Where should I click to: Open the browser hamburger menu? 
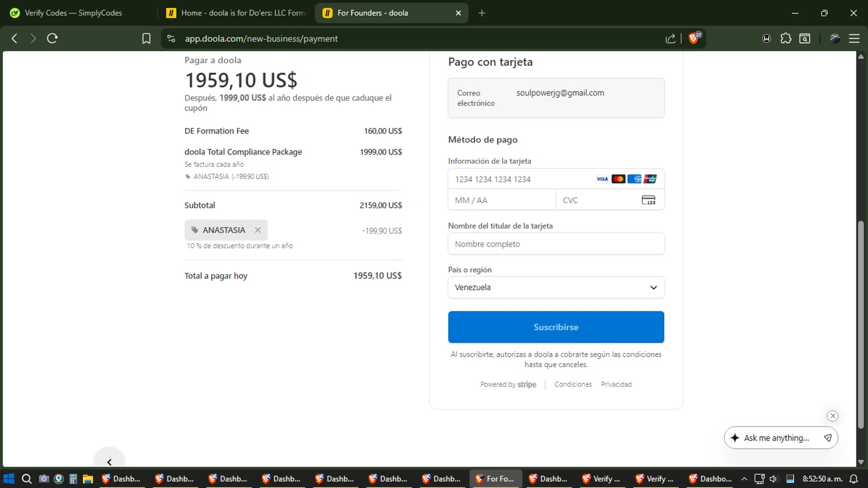coord(854,38)
